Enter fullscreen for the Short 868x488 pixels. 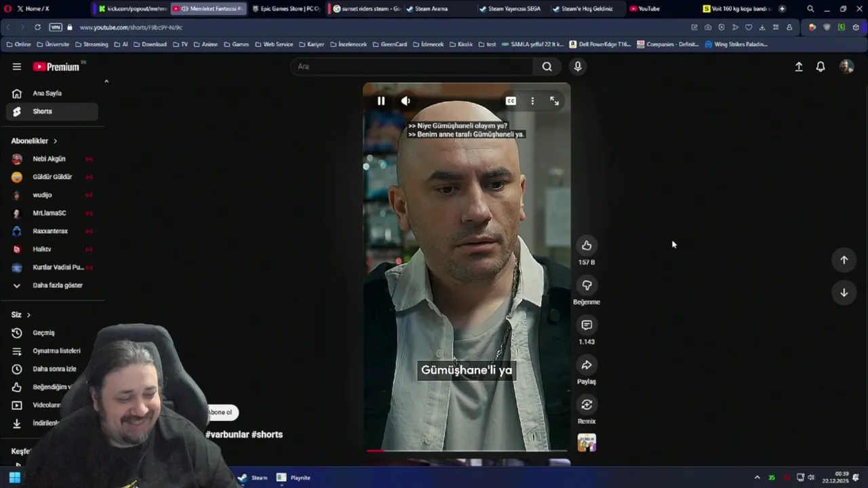pyautogui.click(x=554, y=101)
